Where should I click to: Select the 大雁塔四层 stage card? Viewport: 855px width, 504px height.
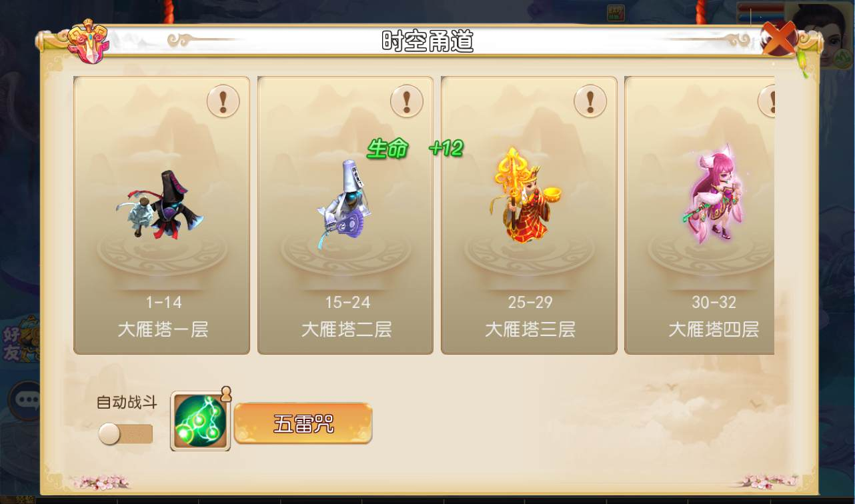click(700, 215)
